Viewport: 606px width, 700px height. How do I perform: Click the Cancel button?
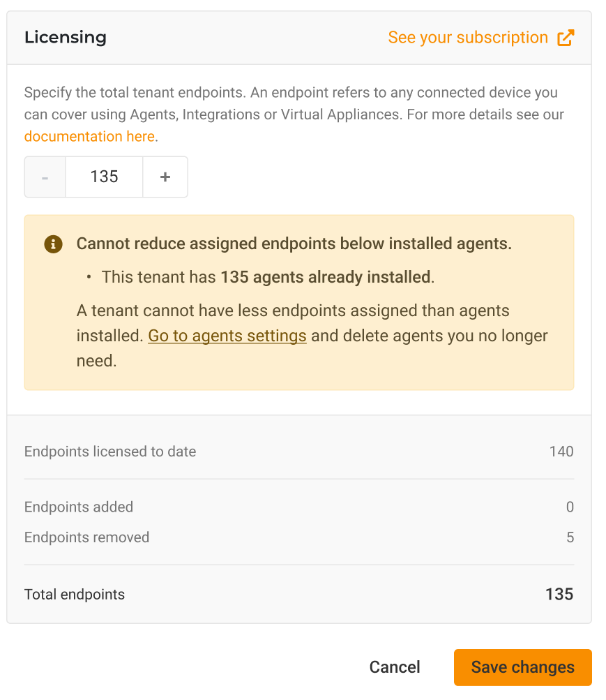(x=395, y=667)
